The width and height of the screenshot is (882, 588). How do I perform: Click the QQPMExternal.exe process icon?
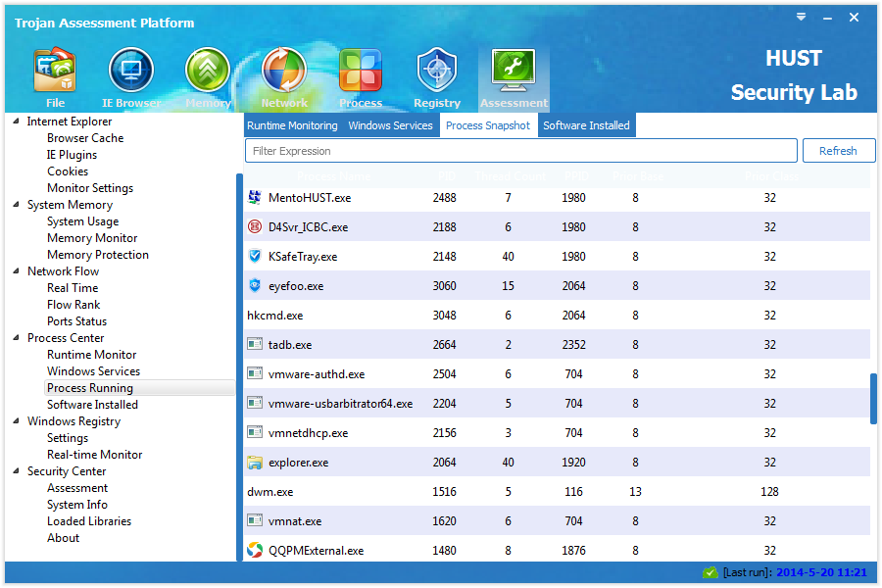point(255,550)
